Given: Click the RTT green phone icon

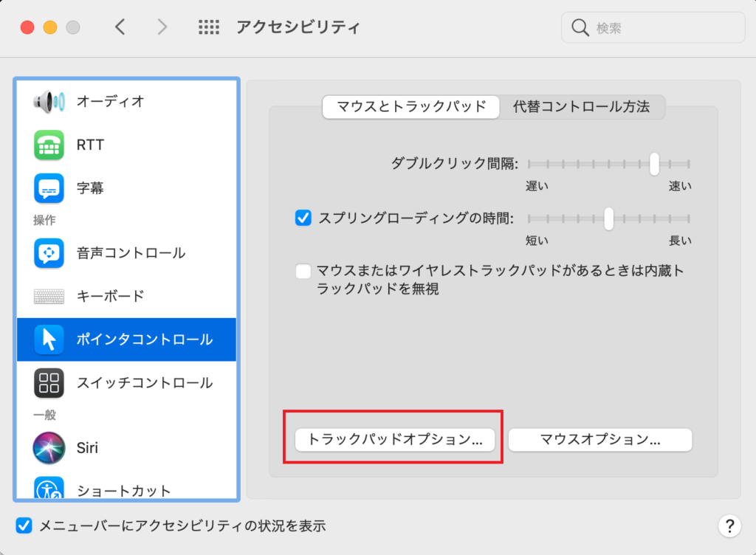Looking at the screenshot, I should [49, 145].
